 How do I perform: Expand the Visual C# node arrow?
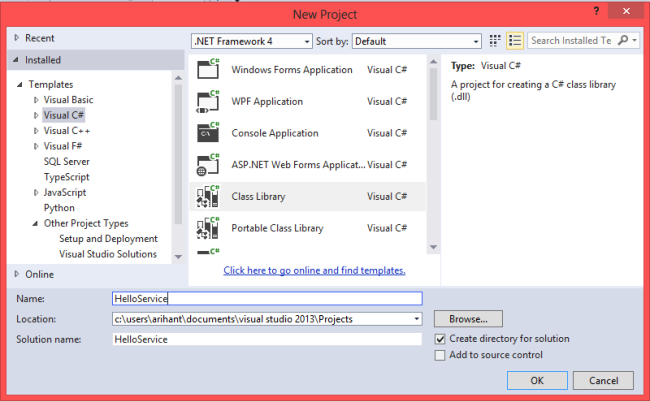[36, 115]
